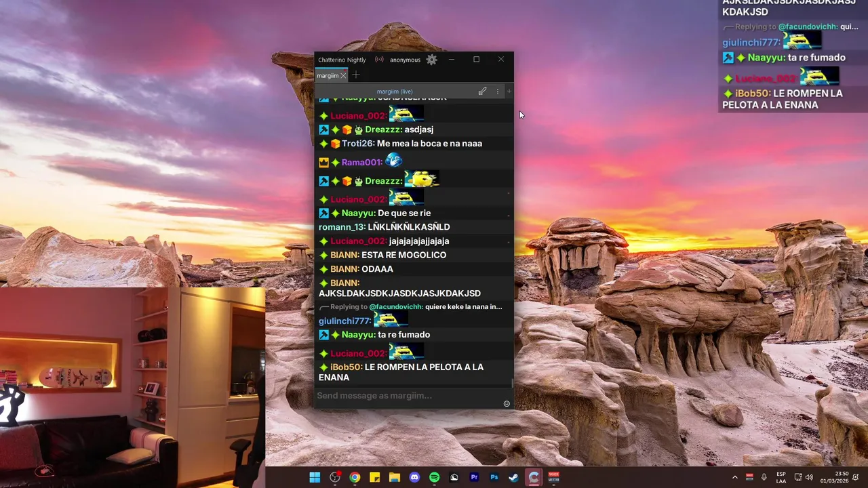The width and height of the screenshot is (868, 488).
Task: Open ESP LAA language switcher
Action: point(781,477)
